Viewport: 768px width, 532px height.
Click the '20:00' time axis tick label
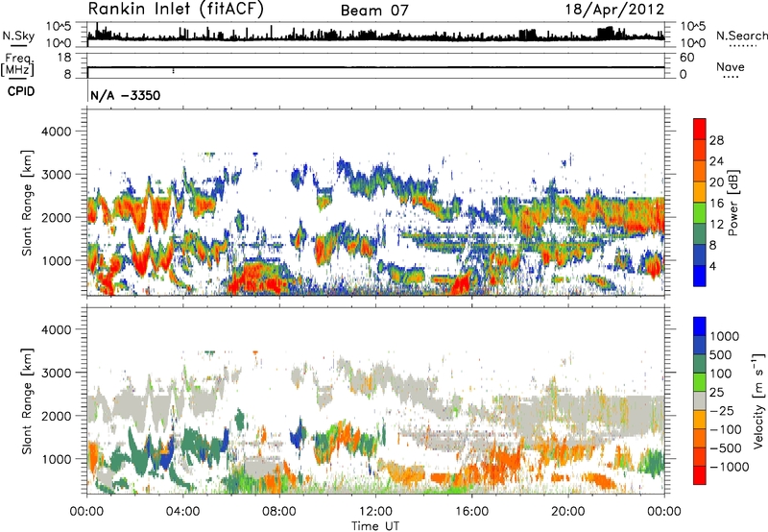568,512
